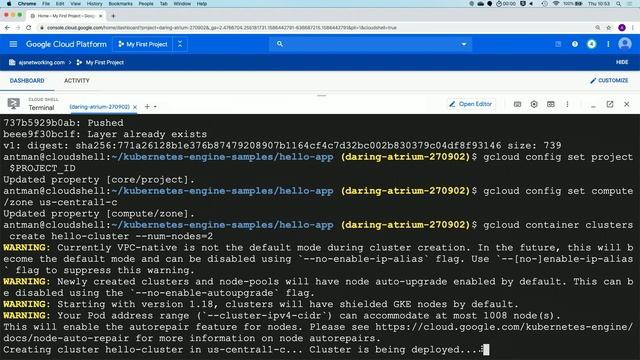Open the console three-dot settings menu
Screen dimensions: 640x360
coord(608,44)
